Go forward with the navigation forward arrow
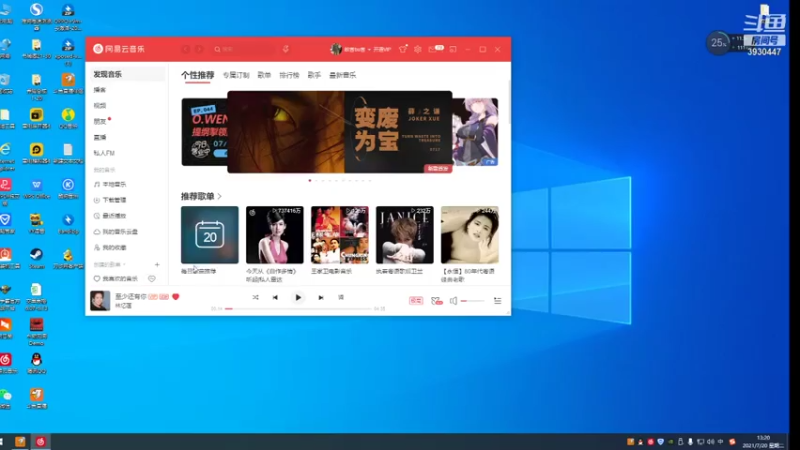800x450 pixels. tap(199, 49)
